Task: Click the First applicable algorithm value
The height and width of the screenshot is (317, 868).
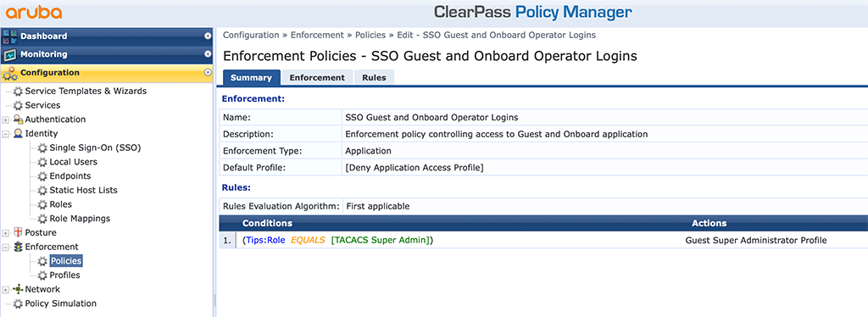Action: click(377, 206)
